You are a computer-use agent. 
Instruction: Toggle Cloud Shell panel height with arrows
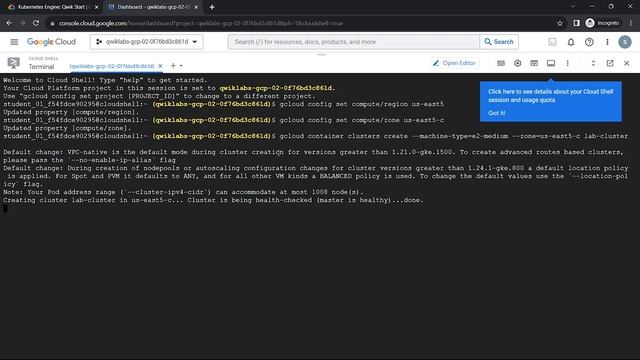(x=593, y=63)
